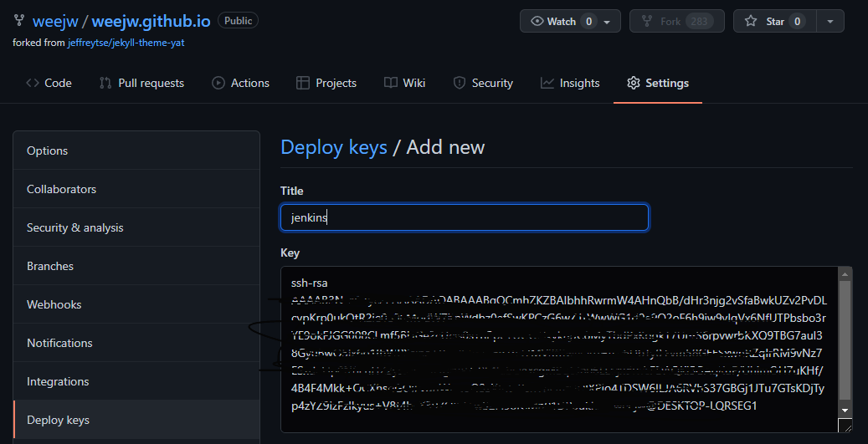Click the ssh-rsa text in the key
Screen dimensions: 868x444
[x=310, y=283]
